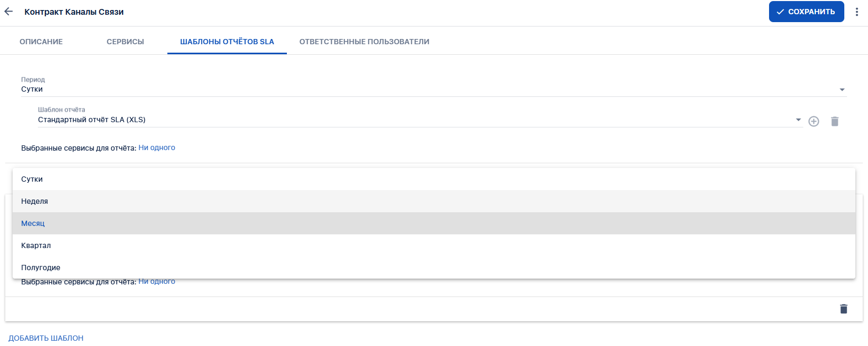
Task: Open the Шаблон отчёта template selector
Action: tap(416, 120)
